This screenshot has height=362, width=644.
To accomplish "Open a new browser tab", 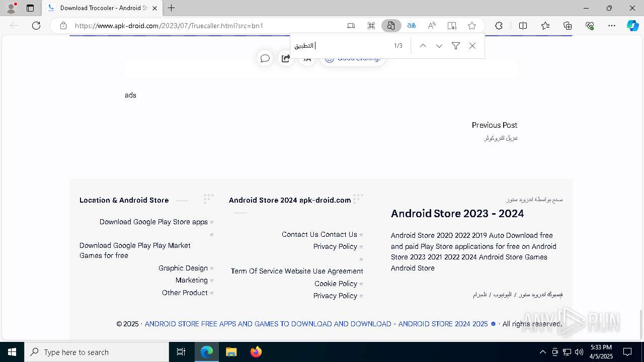I will tap(172, 8).
